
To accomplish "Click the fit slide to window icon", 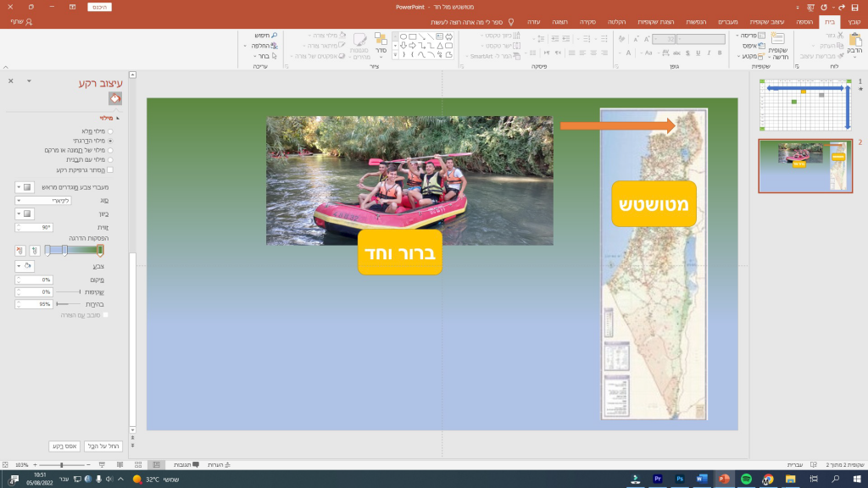I will [5, 465].
